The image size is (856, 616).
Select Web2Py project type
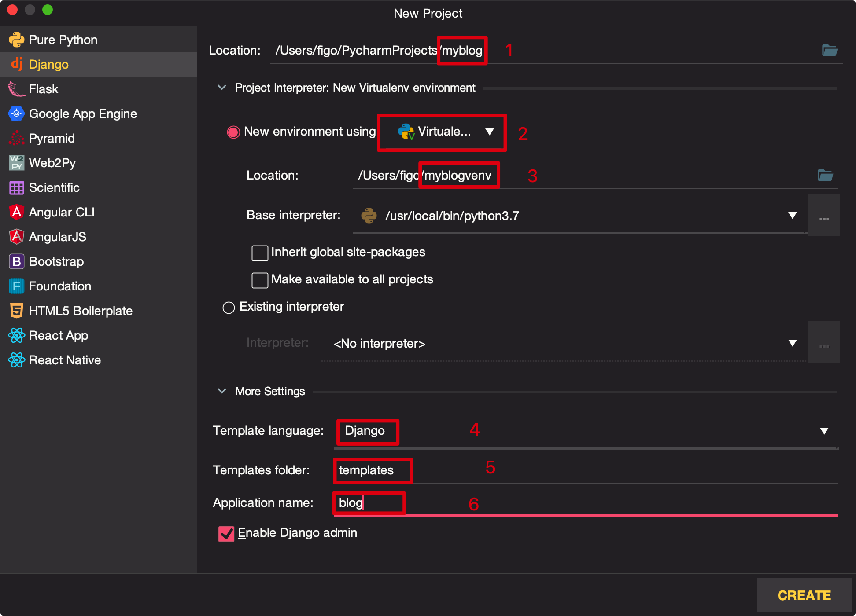pos(99,163)
